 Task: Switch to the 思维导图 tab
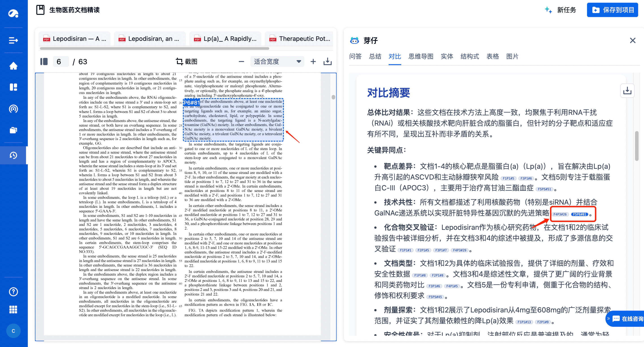coord(421,57)
